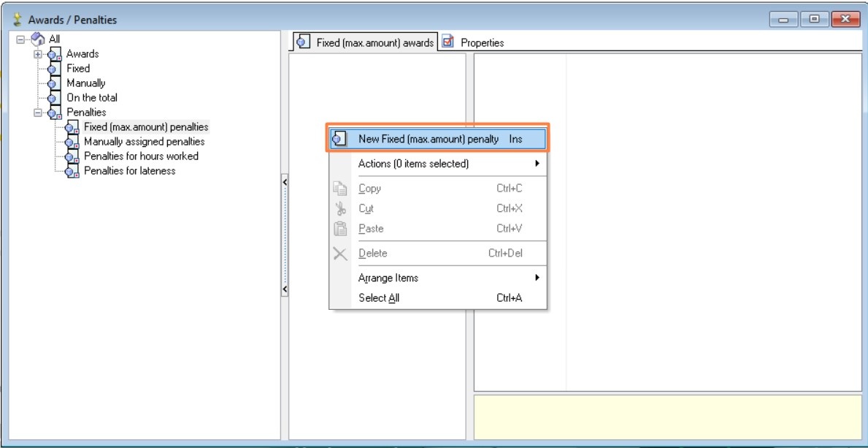Image resolution: width=868 pixels, height=448 pixels.
Task: Click the yellow description box
Action: click(x=668, y=417)
